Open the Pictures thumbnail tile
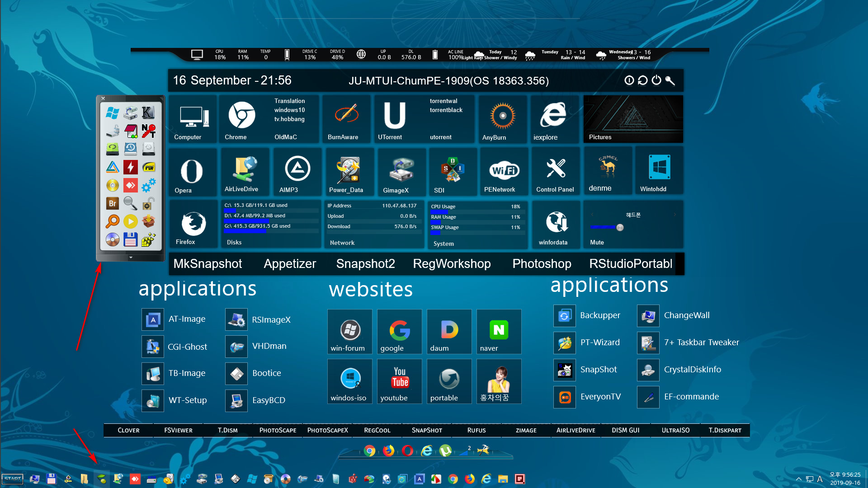868x488 pixels. (x=633, y=119)
